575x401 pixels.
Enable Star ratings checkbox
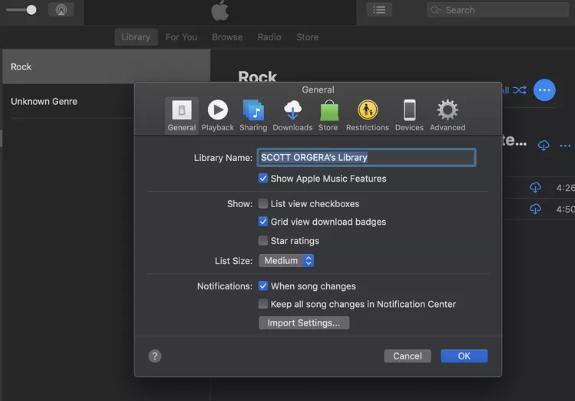tap(263, 240)
